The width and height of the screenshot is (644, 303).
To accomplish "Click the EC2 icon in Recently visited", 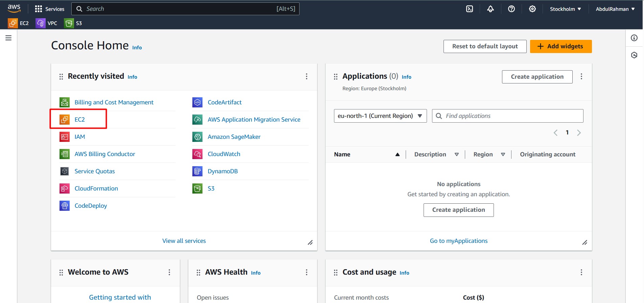I will click(x=65, y=119).
